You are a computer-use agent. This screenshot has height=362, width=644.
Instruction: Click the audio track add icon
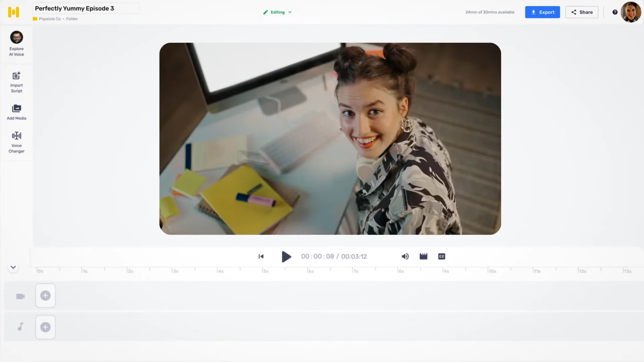coord(46,327)
